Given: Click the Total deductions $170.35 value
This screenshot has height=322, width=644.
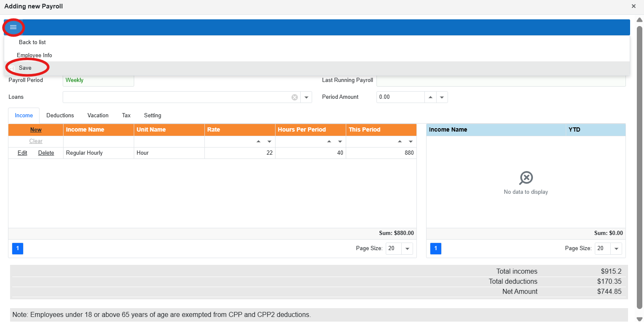Looking at the screenshot, I should pos(609,281).
